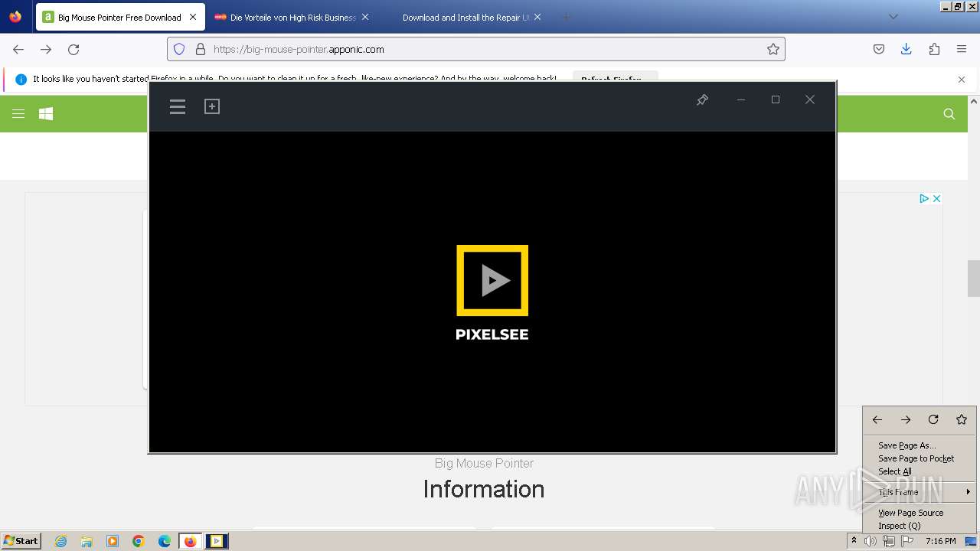Viewport: 980px width, 551px height.
Task: Click context menu bookmark star
Action: pos(962,419)
